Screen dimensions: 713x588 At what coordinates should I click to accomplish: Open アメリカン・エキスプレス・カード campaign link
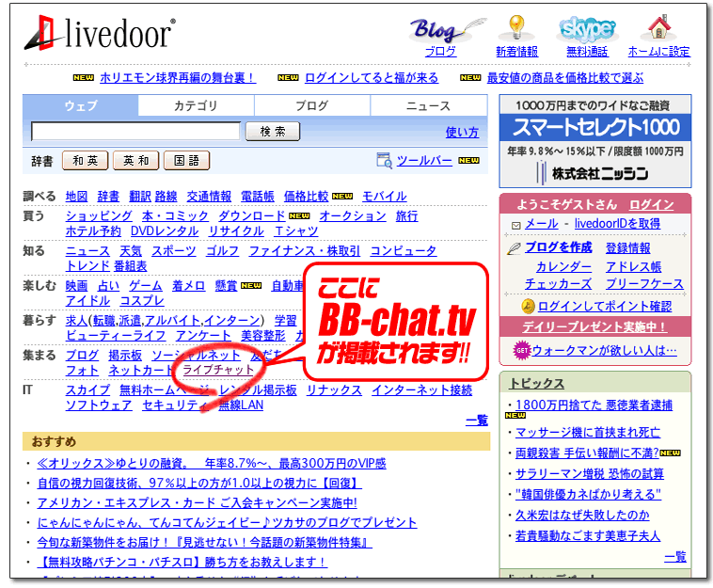[197, 503]
